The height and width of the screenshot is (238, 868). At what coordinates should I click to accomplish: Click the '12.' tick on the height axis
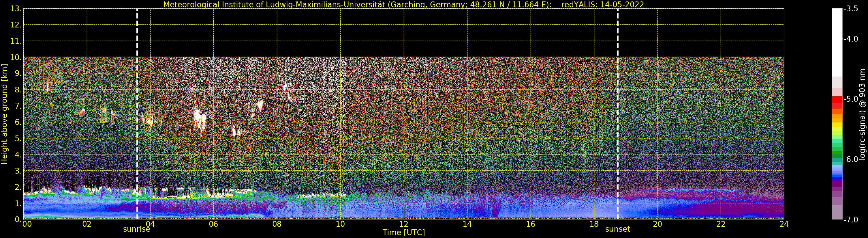click(x=16, y=25)
